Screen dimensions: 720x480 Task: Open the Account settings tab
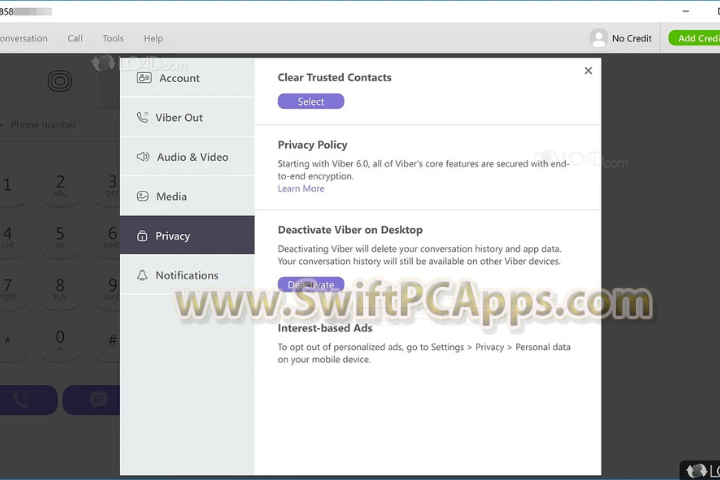tap(187, 78)
